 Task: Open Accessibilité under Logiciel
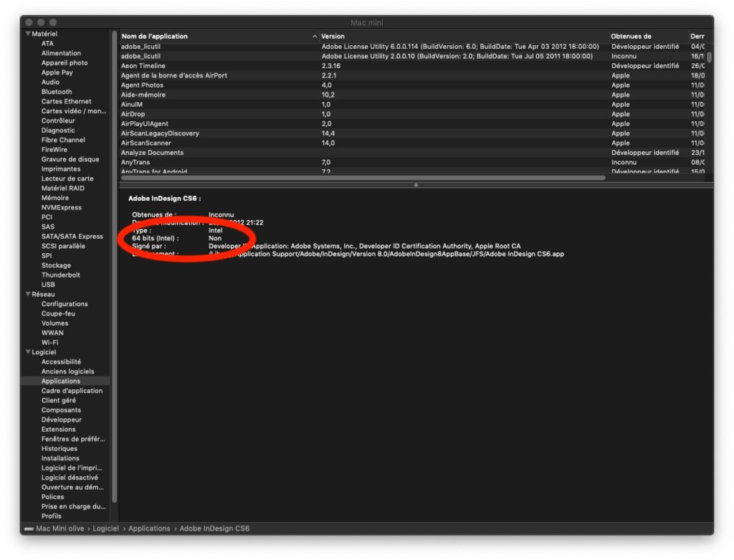61,361
